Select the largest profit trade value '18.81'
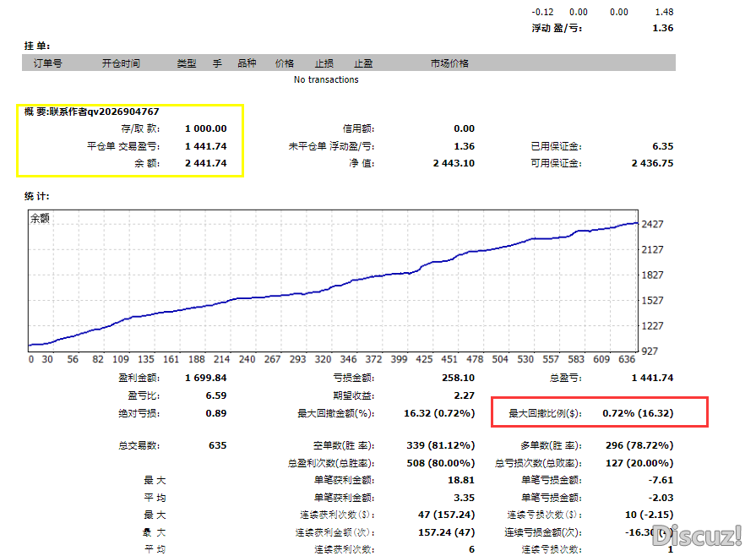756x556 pixels. point(461,480)
